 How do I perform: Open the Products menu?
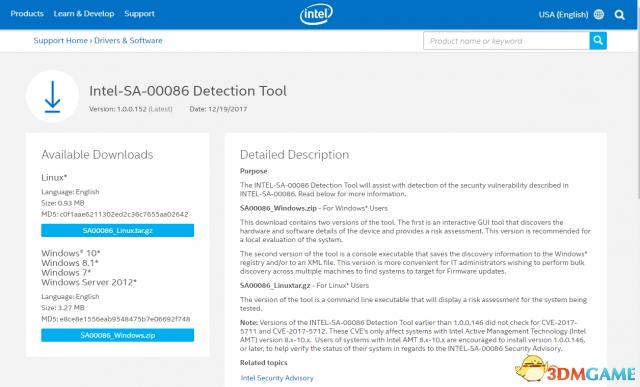point(27,13)
